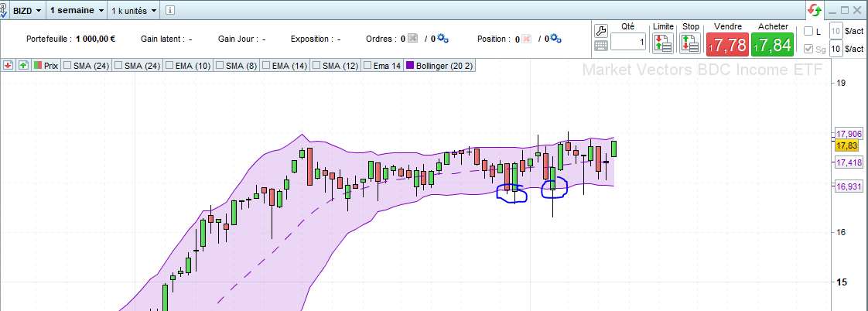Click the 15 price axis label
868x311 pixels.
(x=841, y=282)
